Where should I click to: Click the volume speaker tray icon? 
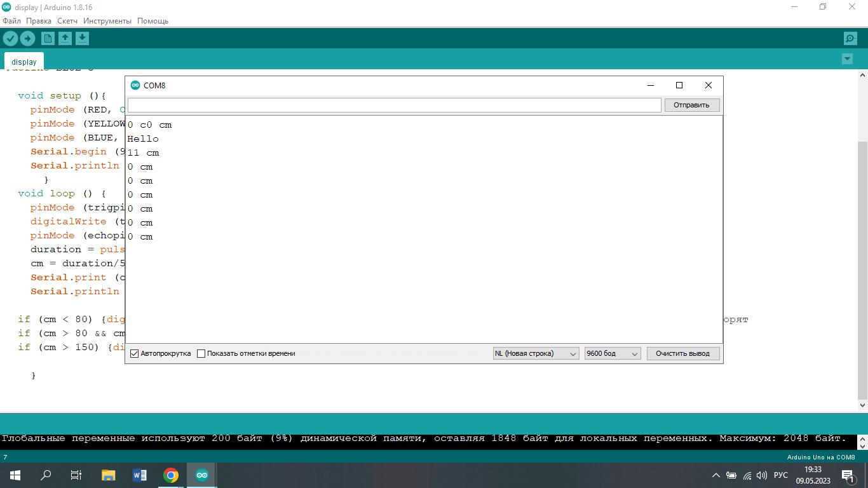(x=762, y=475)
